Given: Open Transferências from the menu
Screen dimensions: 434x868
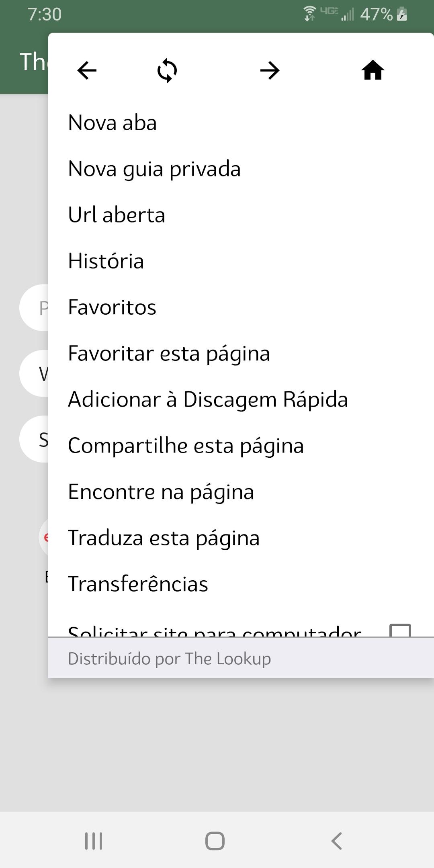Looking at the screenshot, I should click(138, 584).
